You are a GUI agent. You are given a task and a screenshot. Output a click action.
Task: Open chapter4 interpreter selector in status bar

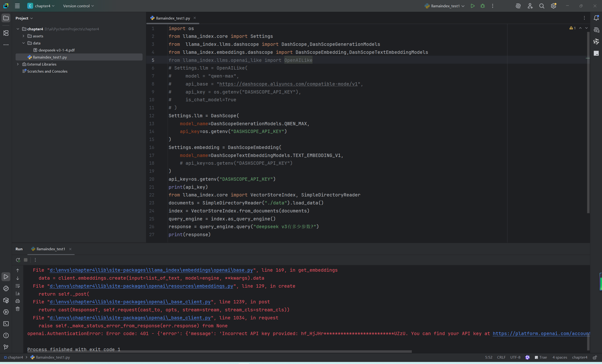tap(579, 357)
